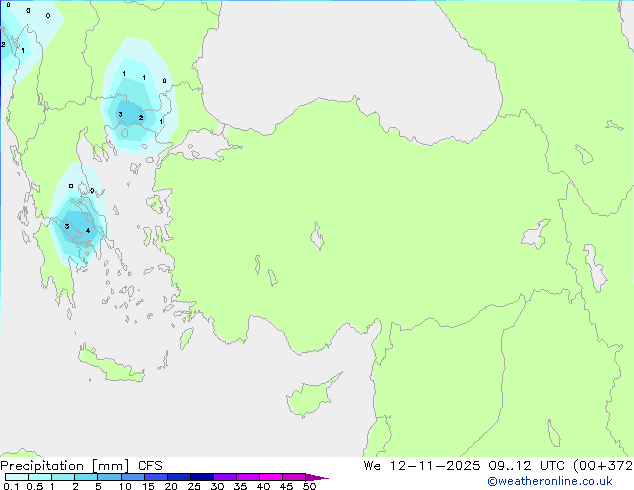Click the legend swatch between 1 and 2

[x=63, y=477]
